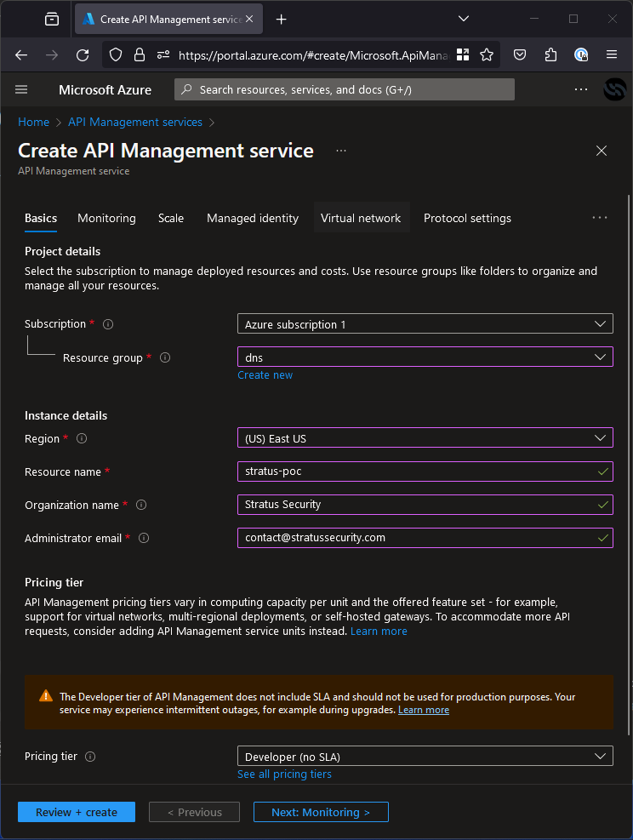Go to Home breadcrumb
The height and width of the screenshot is (840, 633).
pyautogui.click(x=34, y=123)
